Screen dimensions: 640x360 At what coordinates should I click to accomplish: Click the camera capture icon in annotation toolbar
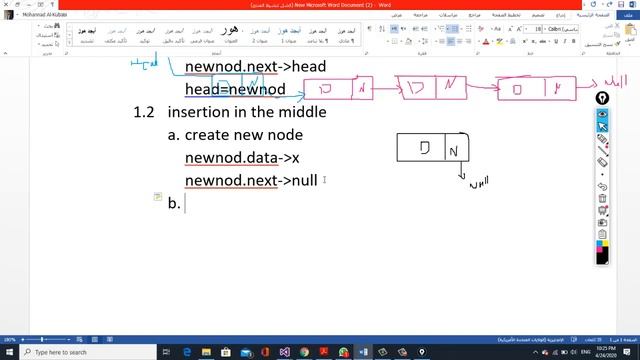click(602, 222)
